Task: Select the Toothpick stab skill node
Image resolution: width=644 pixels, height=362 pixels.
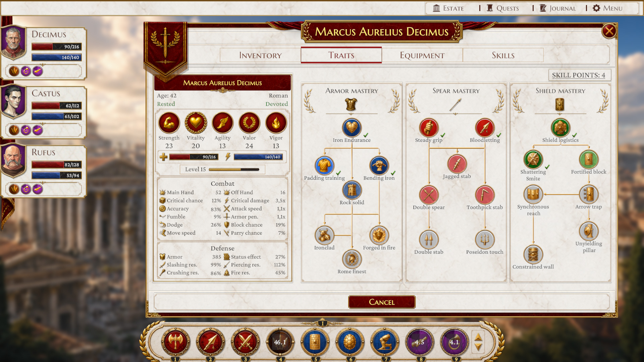Action: coord(485,195)
